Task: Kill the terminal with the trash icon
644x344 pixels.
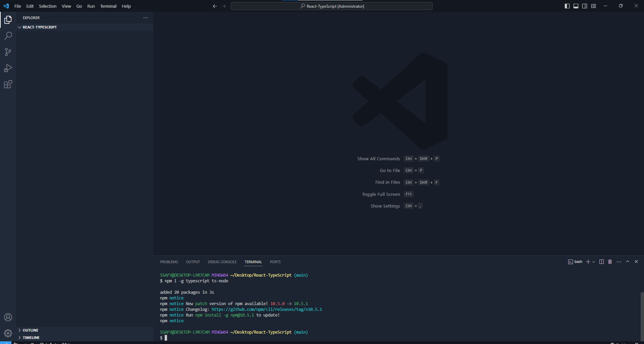Action: (x=610, y=262)
